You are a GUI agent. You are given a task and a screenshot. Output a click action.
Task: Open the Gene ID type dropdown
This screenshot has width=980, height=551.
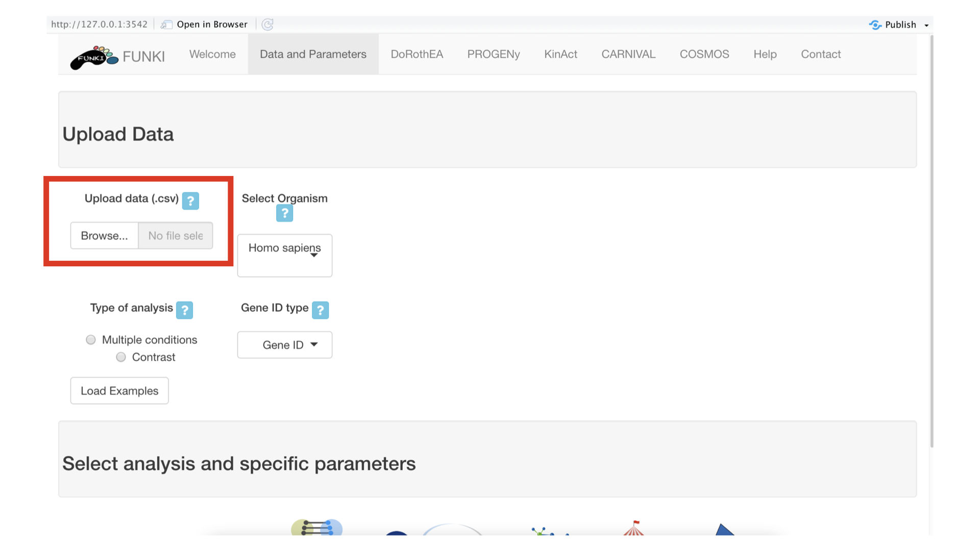tap(285, 345)
